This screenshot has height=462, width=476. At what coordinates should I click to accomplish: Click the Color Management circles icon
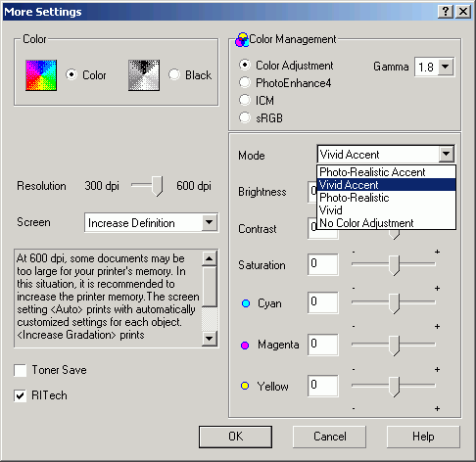click(242, 40)
